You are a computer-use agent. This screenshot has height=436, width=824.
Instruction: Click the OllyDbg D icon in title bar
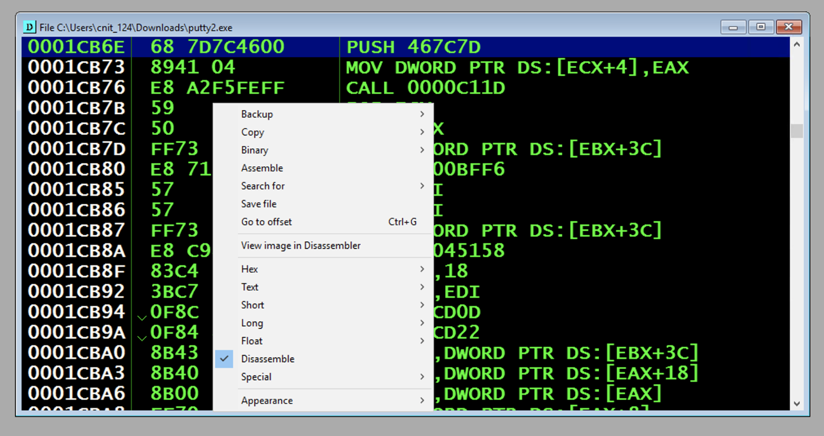click(29, 27)
